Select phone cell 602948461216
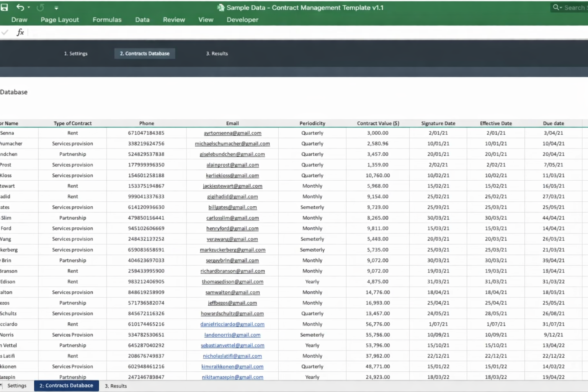 tap(146, 366)
